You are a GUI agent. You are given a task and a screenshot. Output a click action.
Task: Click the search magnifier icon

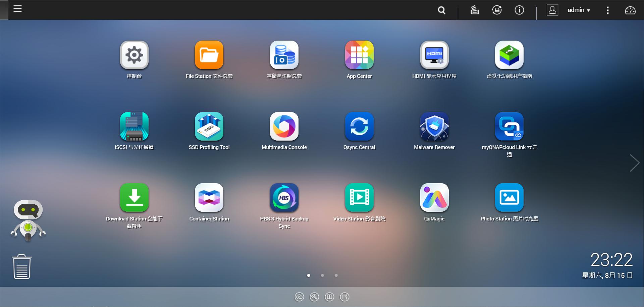[442, 10]
